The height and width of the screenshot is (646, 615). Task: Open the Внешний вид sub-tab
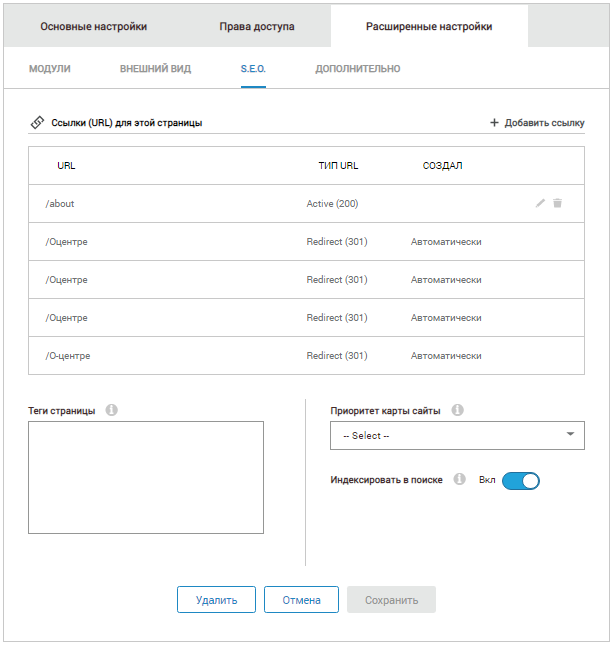click(x=155, y=69)
